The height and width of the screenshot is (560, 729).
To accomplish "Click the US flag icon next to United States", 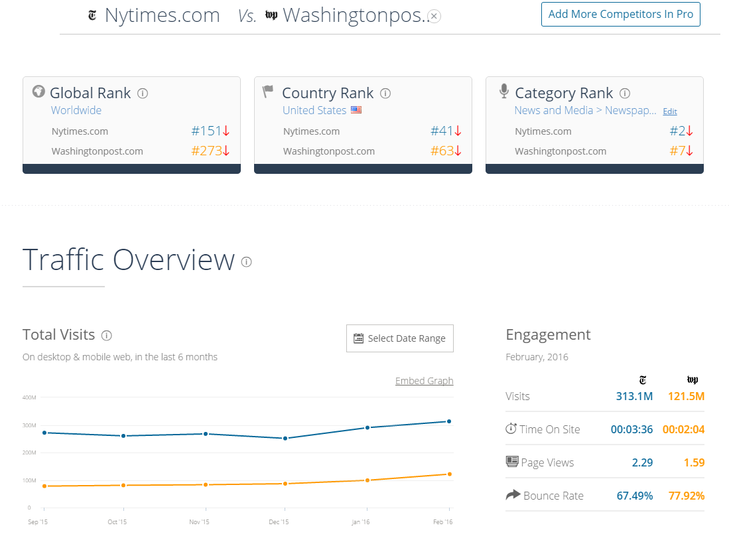I will 356,109.
